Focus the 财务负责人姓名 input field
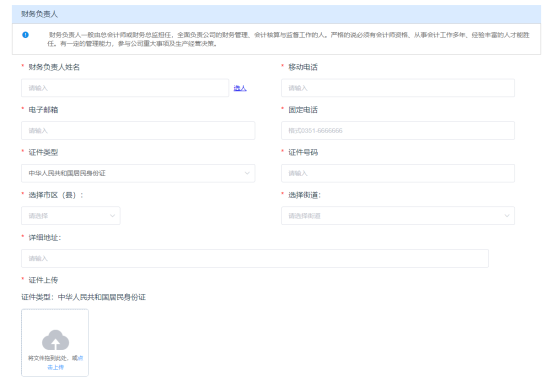Image resolution: width=554 pixels, height=388 pixels. coord(125,88)
